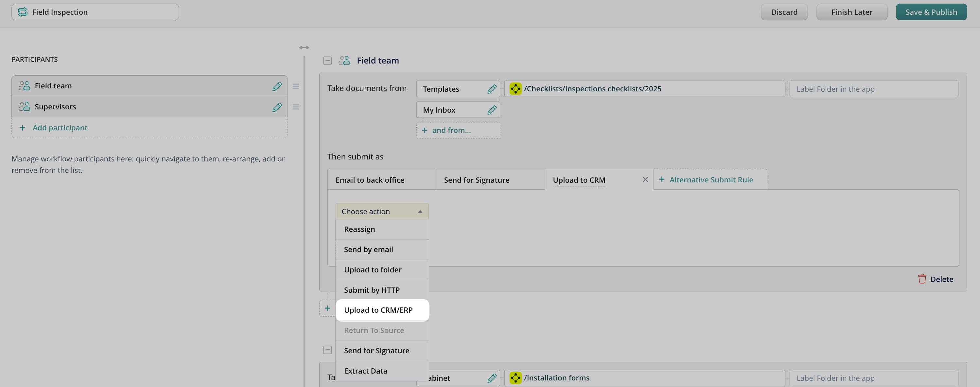
Task: Add an Alternative Submit Rule
Action: click(x=710, y=180)
